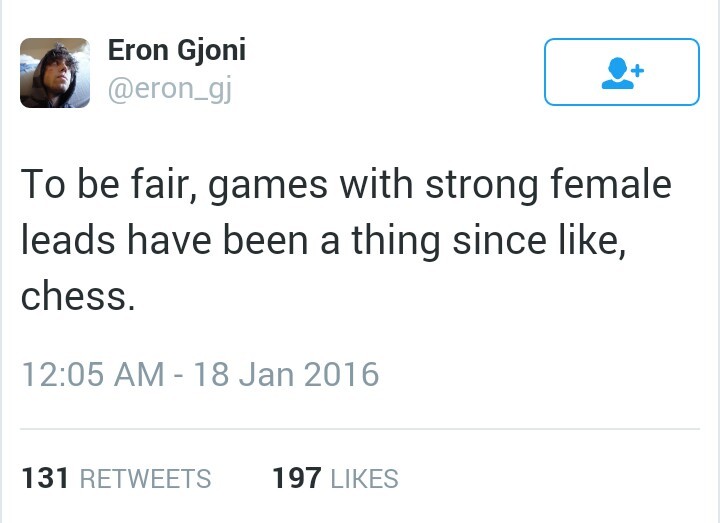Click the number 197 like count
This screenshot has width=720, height=523.
tap(296, 479)
